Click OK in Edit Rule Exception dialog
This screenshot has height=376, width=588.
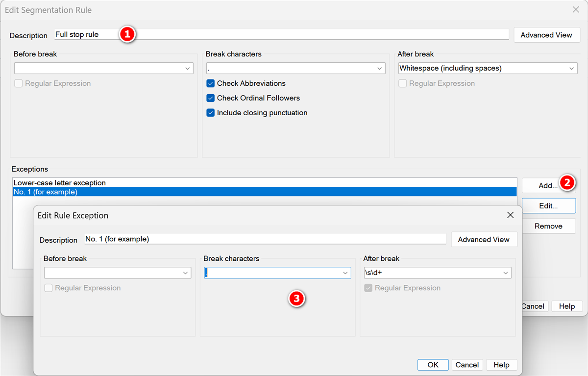(433, 365)
